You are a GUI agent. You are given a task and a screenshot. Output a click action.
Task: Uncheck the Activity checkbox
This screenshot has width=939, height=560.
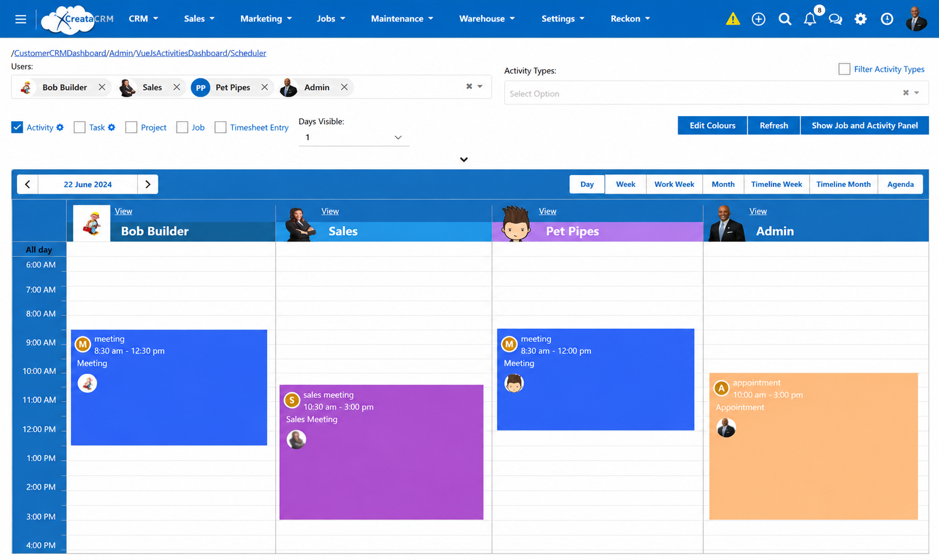(17, 127)
